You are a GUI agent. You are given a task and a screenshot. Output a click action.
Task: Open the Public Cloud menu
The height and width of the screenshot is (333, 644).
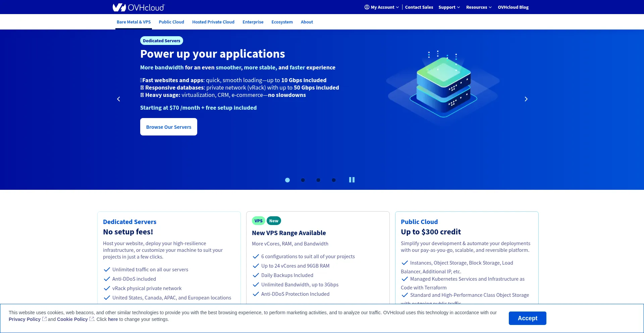pos(171,22)
